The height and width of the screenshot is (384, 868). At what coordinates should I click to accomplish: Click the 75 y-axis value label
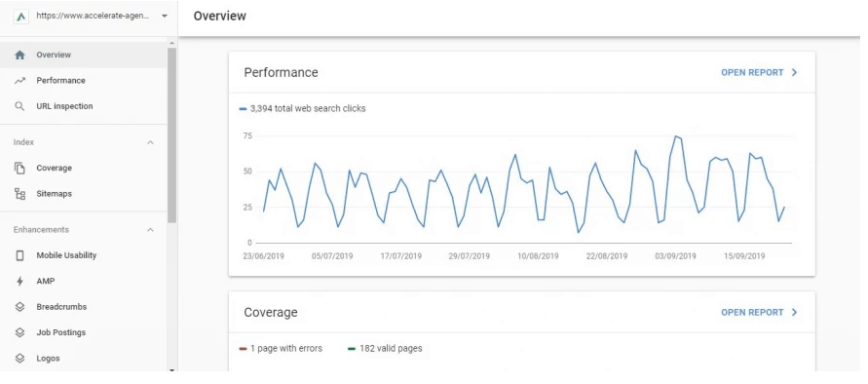click(x=246, y=135)
